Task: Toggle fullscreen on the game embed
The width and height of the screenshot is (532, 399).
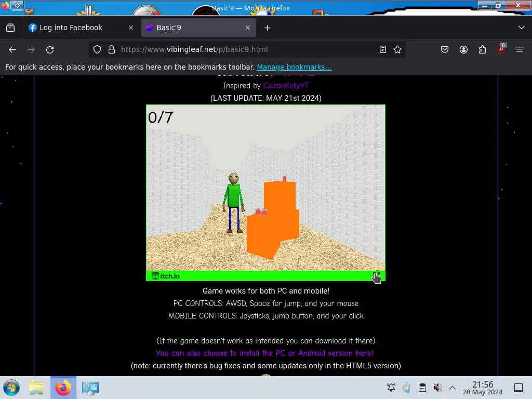Action: [376, 276]
